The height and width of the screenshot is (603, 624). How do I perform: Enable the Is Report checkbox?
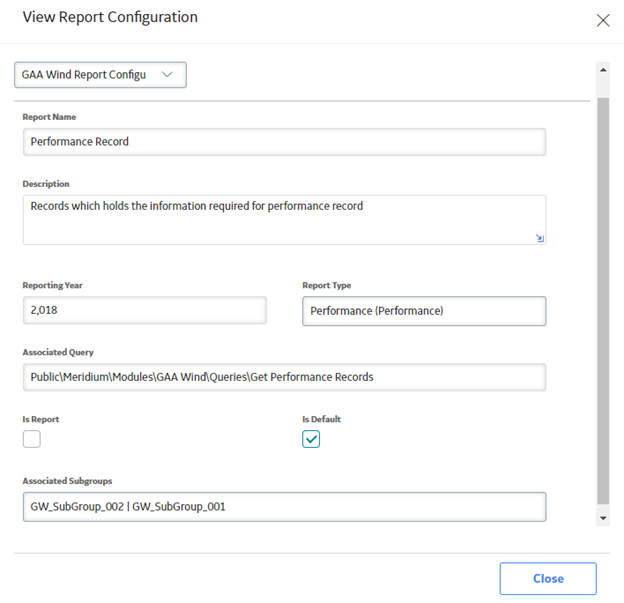pyautogui.click(x=32, y=439)
